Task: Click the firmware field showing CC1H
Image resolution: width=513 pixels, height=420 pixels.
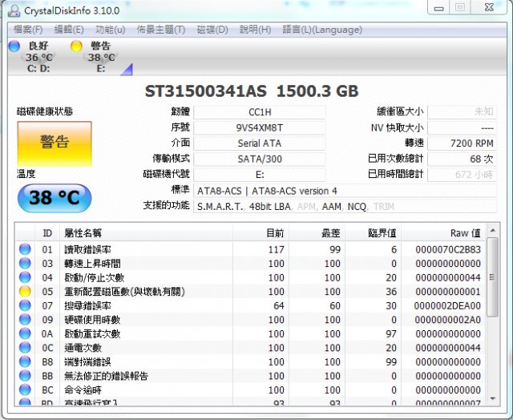Action: pyautogui.click(x=260, y=112)
